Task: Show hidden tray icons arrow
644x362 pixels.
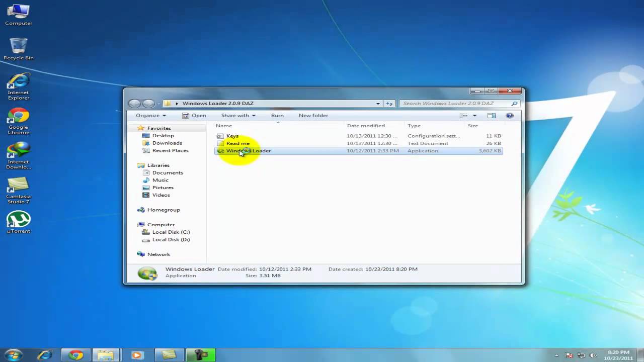Action: pos(556,355)
